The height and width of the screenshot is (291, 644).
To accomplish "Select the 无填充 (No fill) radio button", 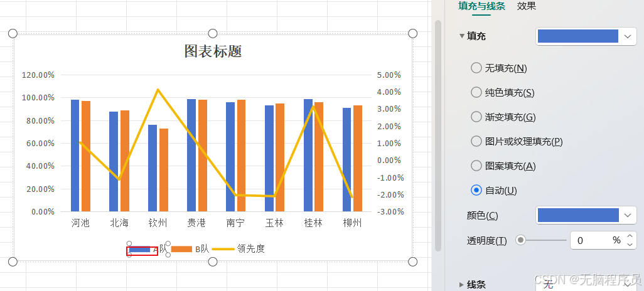I will click(476, 68).
